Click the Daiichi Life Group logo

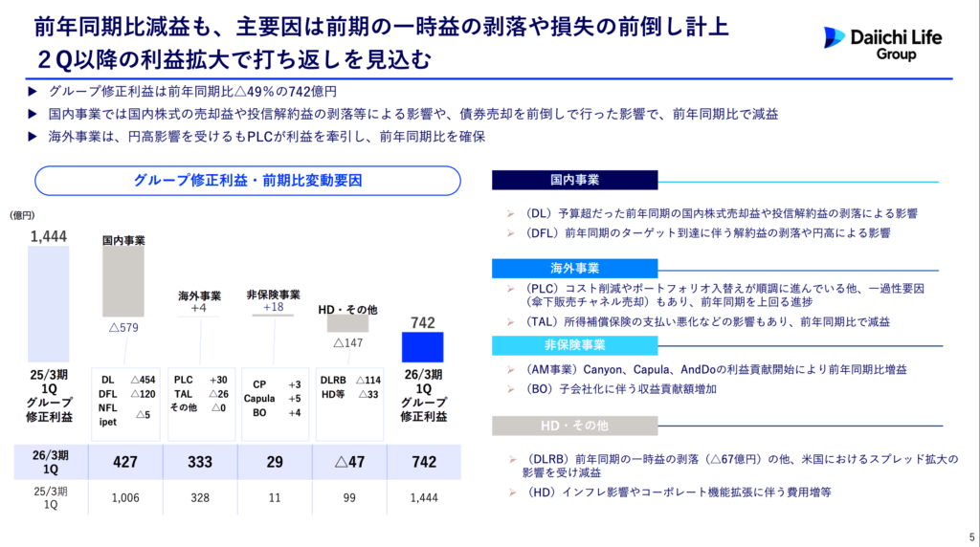(x=882, y=43)
